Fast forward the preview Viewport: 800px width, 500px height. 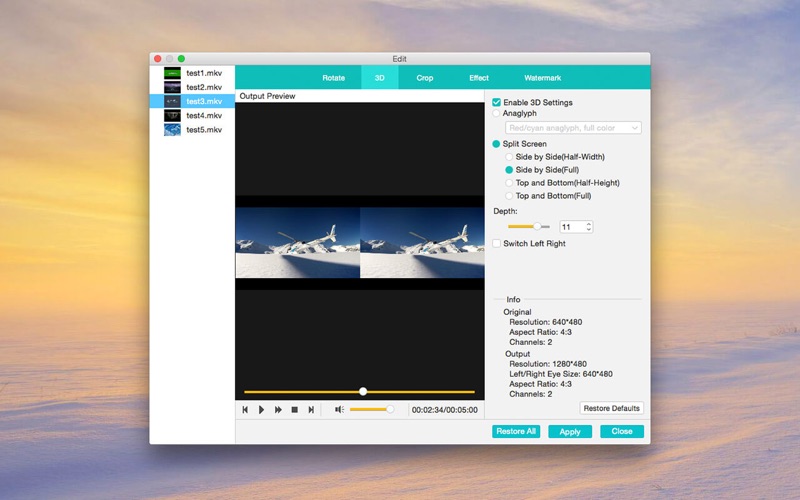(278, 410)
